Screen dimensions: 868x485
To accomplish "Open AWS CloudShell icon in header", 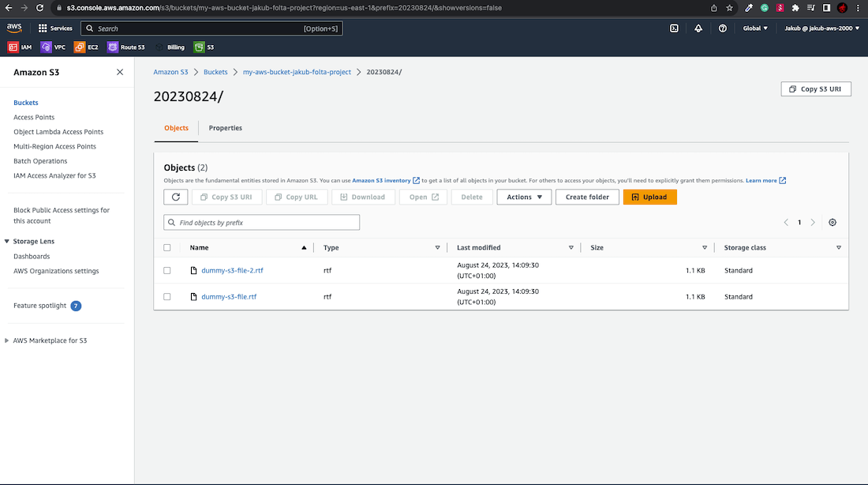I will (x=674, y=28).
